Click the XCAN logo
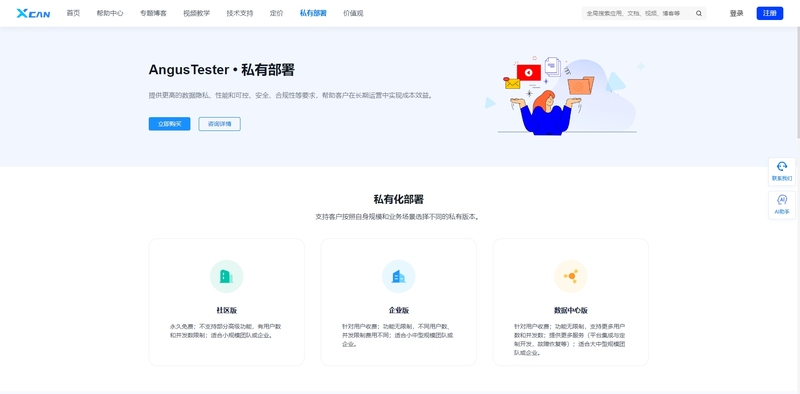Image resolution: width=800 pixels, height=394 pixels. click(33, 13)
